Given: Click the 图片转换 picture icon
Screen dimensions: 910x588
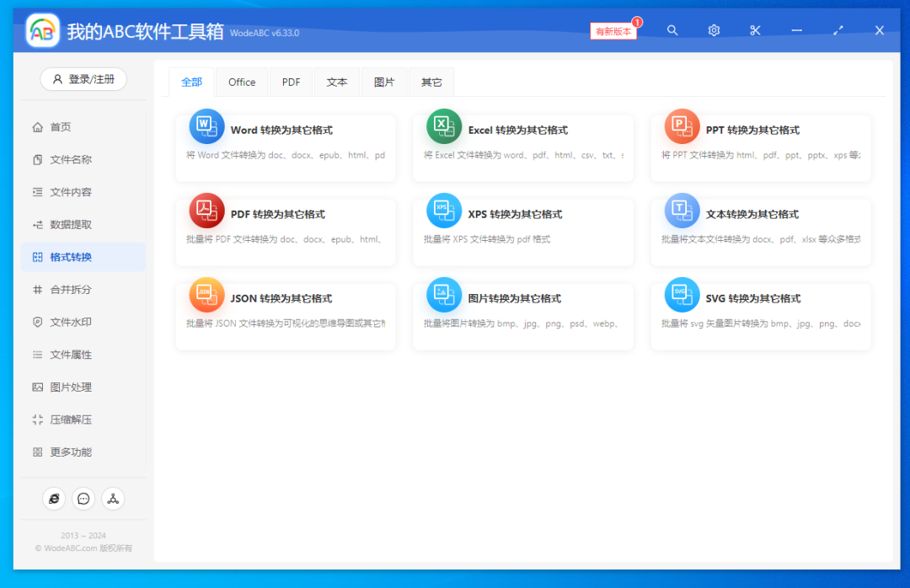Looking at the screenshot, I should pyautogui.click(x=444, y=294).
